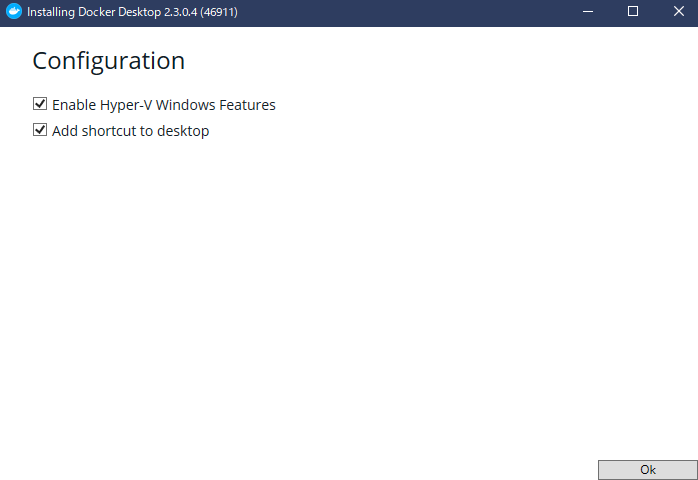Click the X icon at title bar corner

[678, 12]
